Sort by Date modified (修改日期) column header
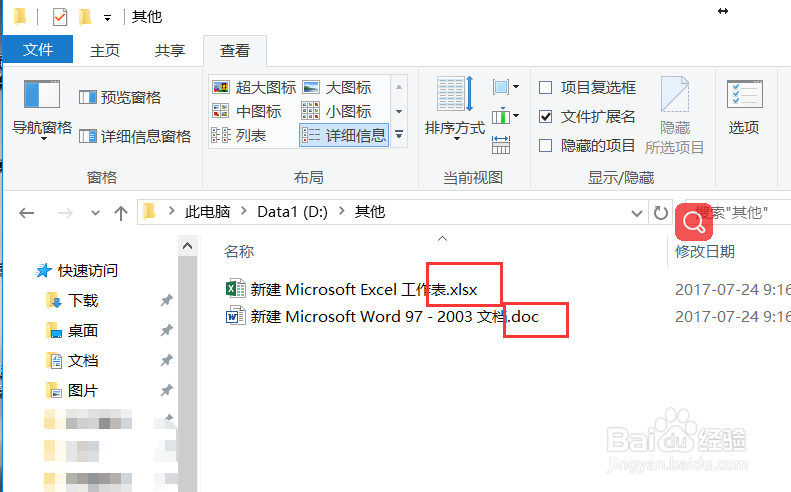 coord(705,251)
